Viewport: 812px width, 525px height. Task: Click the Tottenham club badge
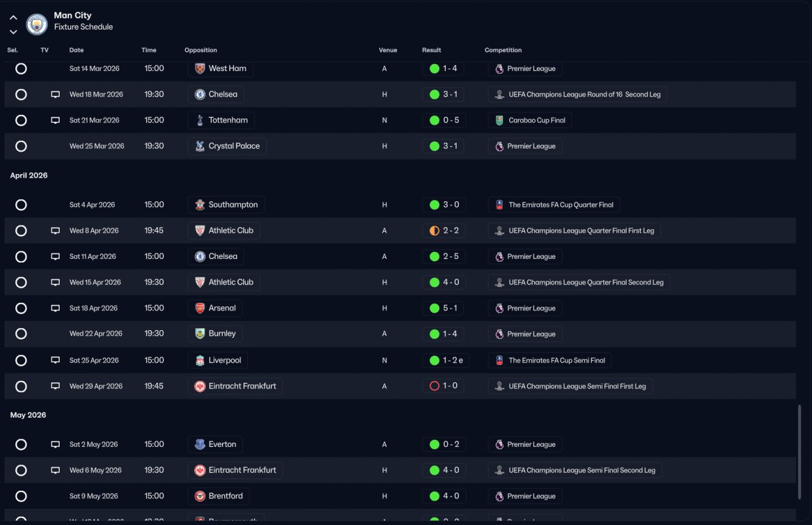pos(200,121)
